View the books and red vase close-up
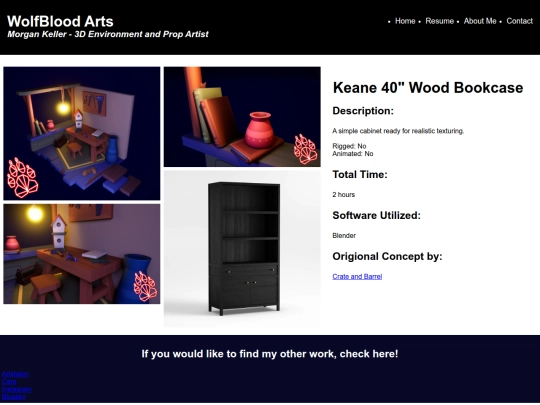The width and height of the screenshot is (540, 405). pos(242,117)
